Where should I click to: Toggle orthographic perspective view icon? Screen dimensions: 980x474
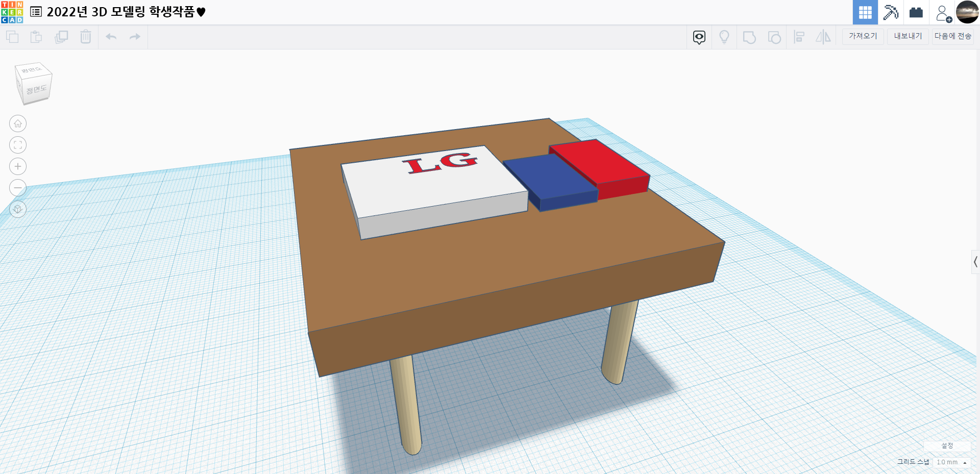[18, 209]
